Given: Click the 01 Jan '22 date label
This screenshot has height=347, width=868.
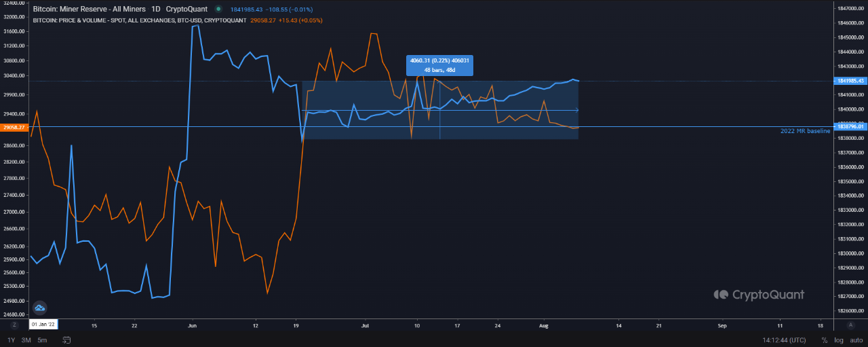Looking at the screenshot, I should (45, 325).
